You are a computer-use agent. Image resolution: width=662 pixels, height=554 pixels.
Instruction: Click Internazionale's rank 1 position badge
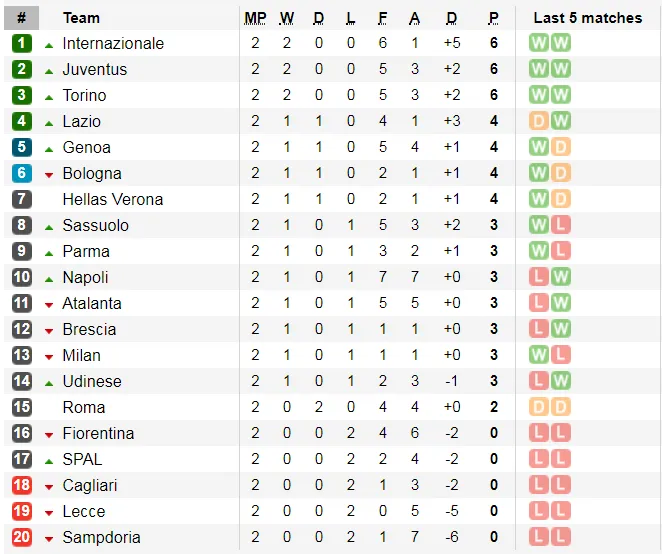click(x=22, y=43)
